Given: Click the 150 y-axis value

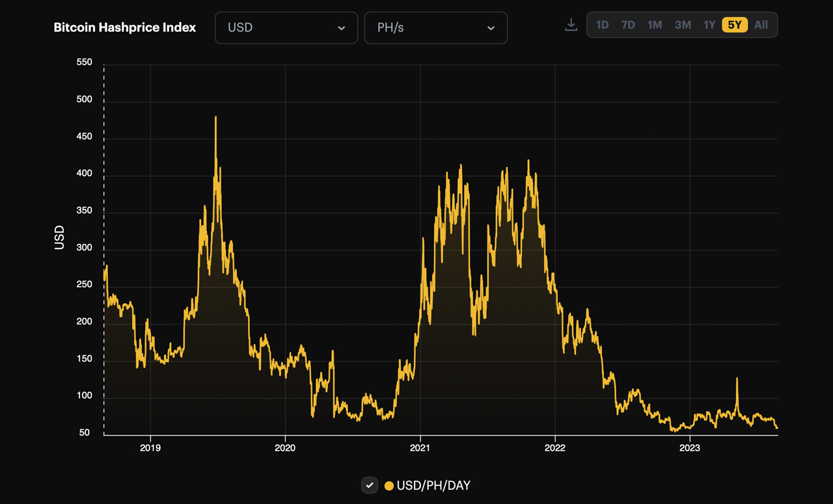Looking at the screenshot, I should 85,358.
